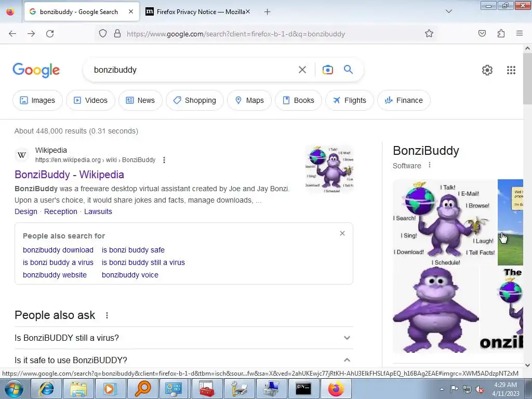Viewport: 532px width, 399px height.
Task: Open standing purple gorilla panel image
Action: pyautogui.click(x=436, y=310)
